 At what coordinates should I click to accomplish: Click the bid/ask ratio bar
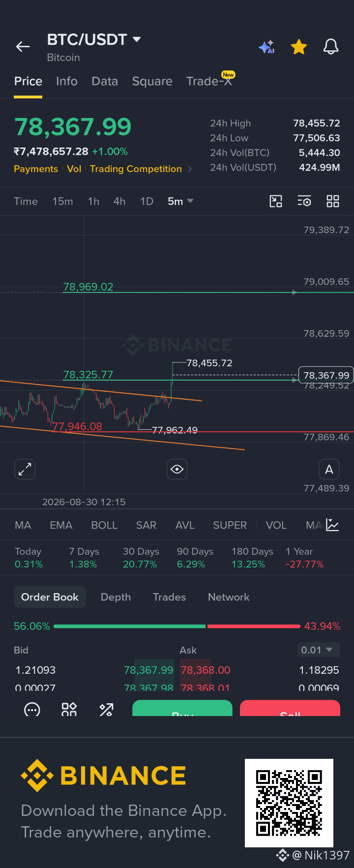point(177,626)
